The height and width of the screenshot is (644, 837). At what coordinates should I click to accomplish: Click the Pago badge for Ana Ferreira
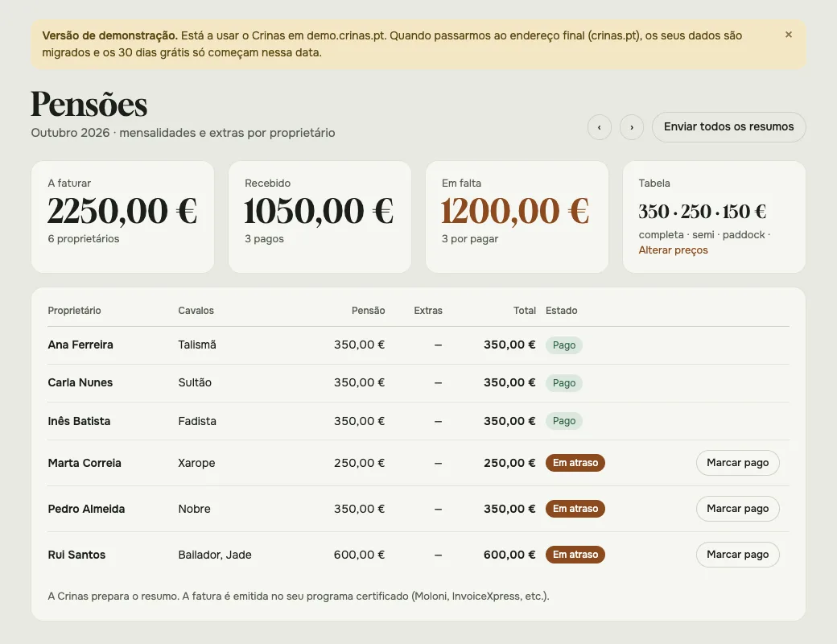[563, 345]
